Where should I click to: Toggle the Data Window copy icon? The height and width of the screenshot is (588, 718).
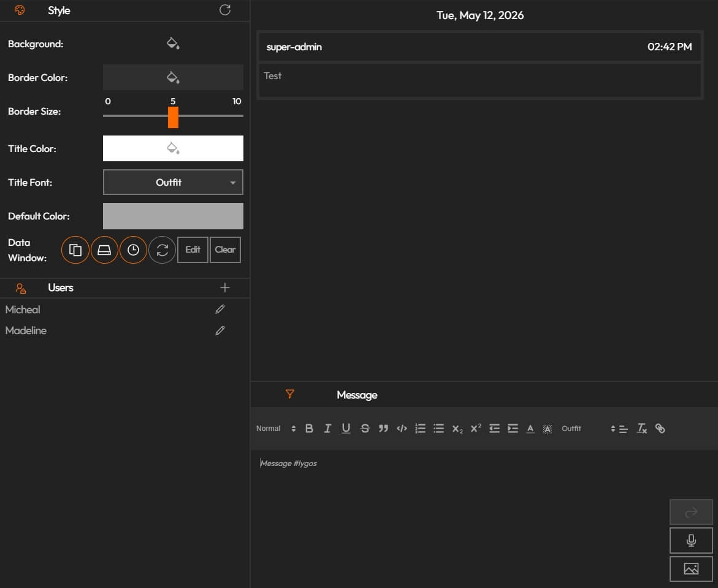(75, 250)
